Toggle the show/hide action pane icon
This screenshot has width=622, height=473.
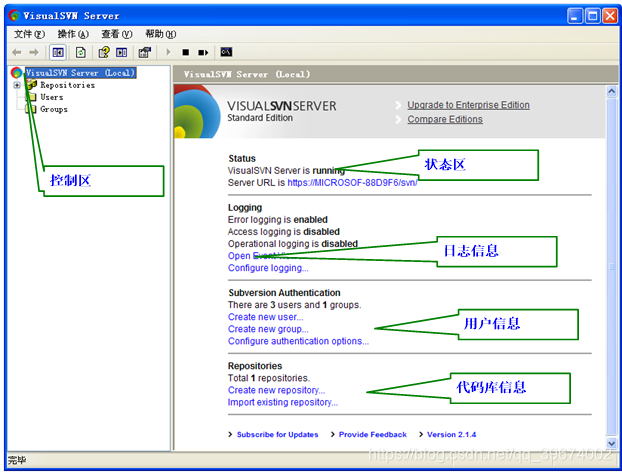coord(121,52)
